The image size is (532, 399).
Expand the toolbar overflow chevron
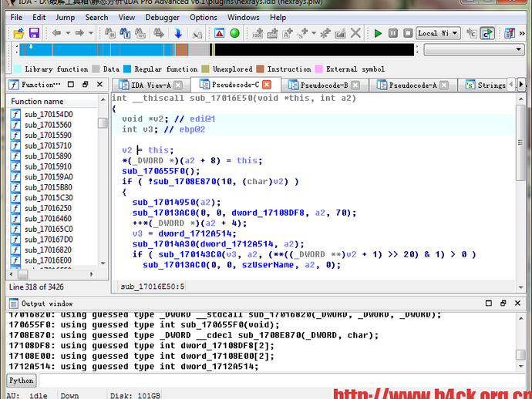(x=522, y=33)
